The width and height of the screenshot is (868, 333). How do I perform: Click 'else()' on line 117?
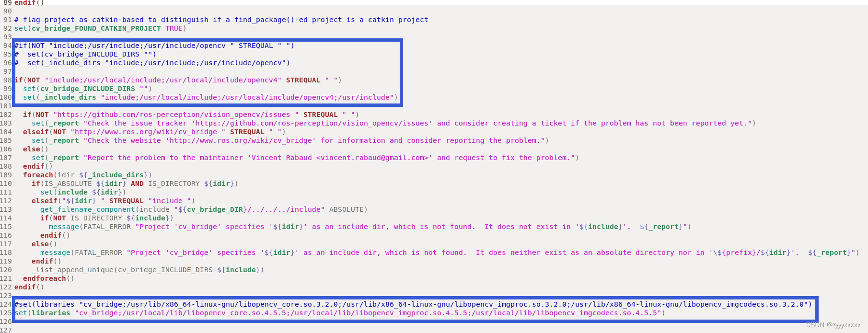pyautogui.click(x=45, y=244)
